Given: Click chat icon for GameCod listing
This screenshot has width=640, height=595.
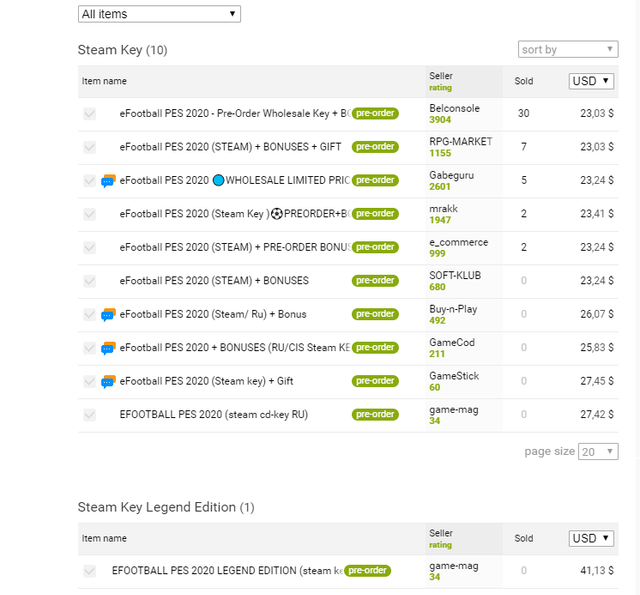Looking at the screenshot, I should pos(109,348).
